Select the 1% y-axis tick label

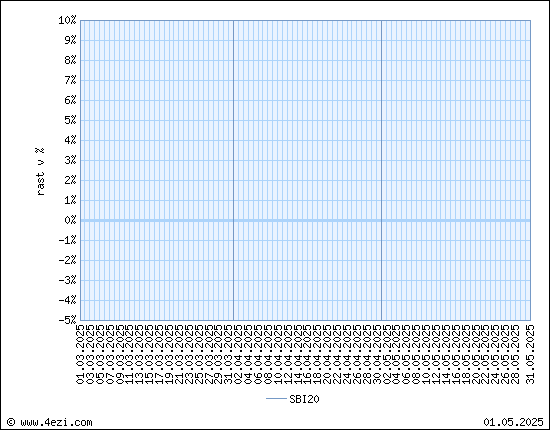tap(70, 200)
